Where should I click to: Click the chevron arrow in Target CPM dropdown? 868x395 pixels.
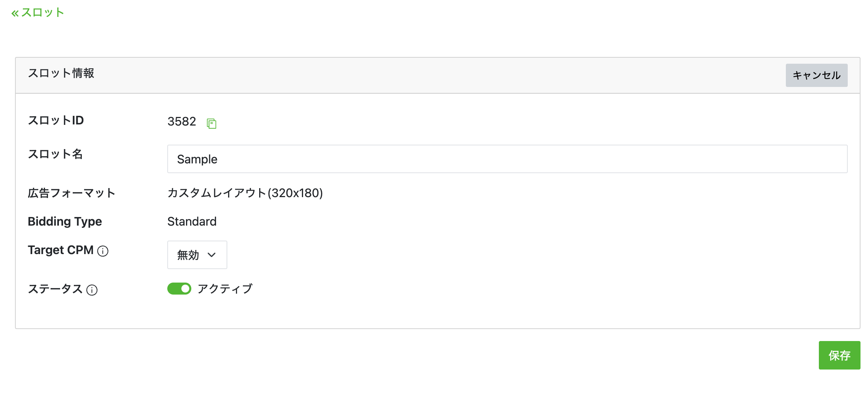(212, 255)
